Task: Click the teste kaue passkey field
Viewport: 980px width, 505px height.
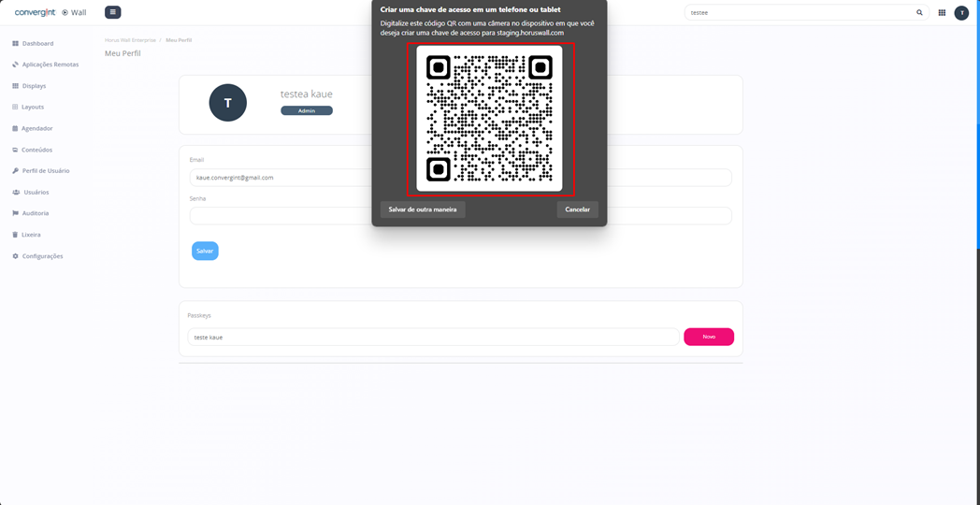Action: point(433,337)
